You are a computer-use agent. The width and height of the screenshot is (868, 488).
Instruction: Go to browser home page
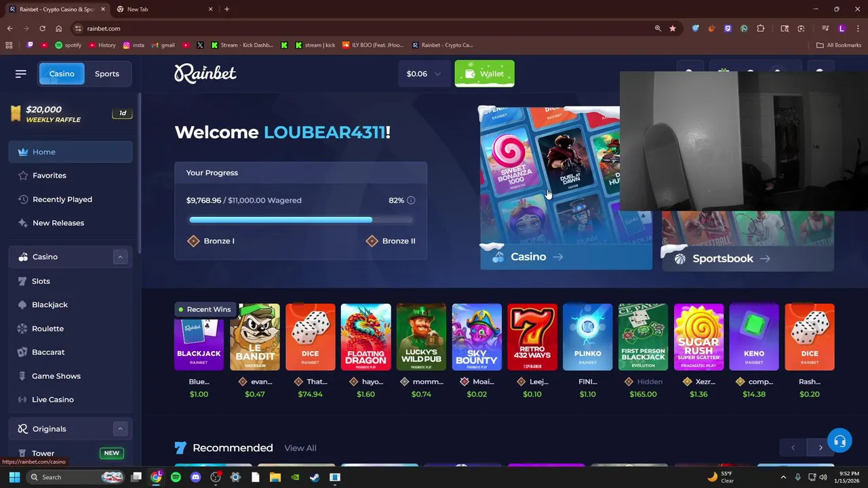pos(58,28)
